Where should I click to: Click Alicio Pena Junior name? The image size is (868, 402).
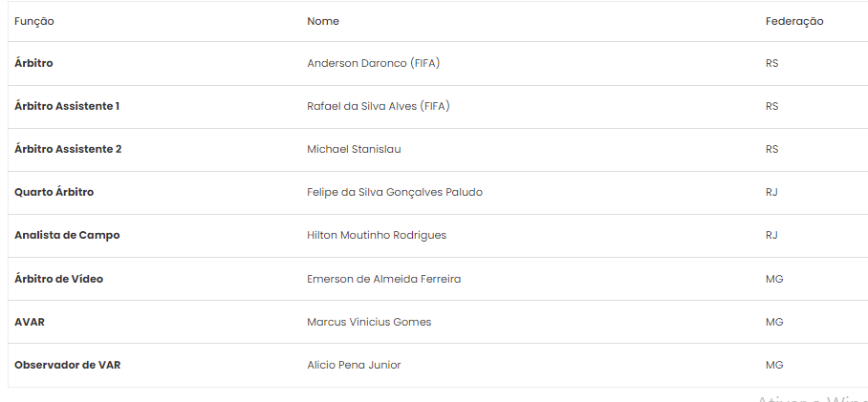pos(354,365)
